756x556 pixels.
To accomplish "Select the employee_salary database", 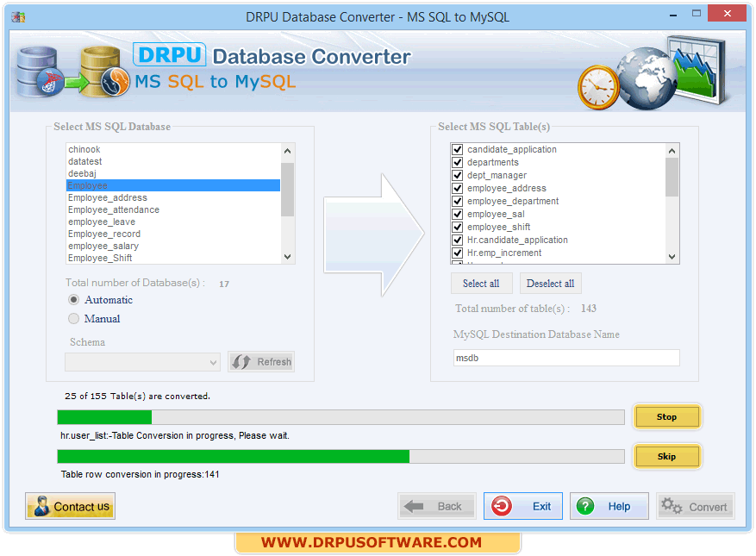I will click(173, 246).
